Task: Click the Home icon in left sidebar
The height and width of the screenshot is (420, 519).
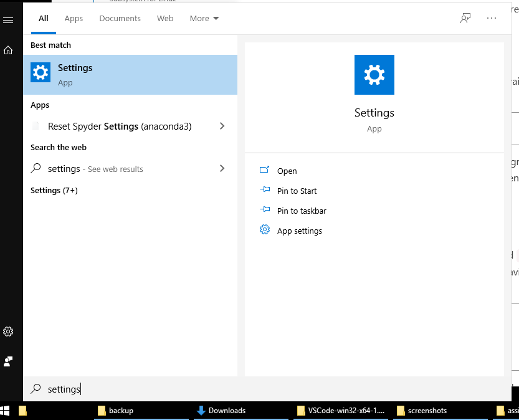Action: [8, 50]
